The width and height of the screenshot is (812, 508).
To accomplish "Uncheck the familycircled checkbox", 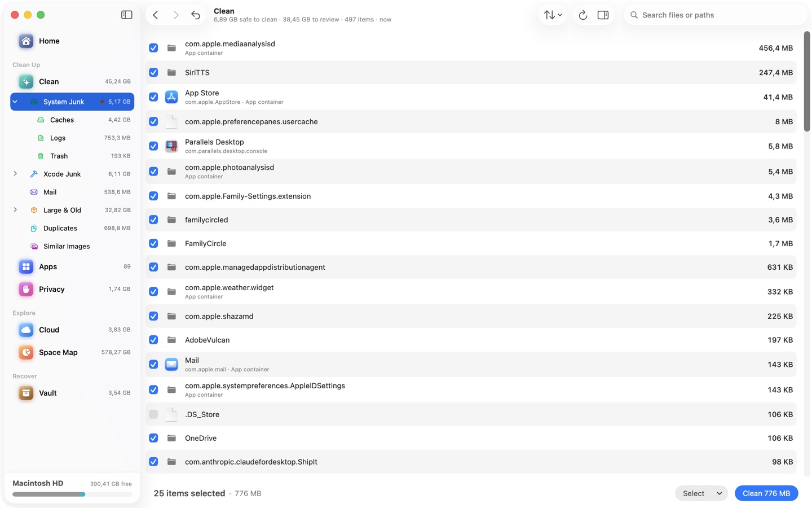I will [153, 220].
